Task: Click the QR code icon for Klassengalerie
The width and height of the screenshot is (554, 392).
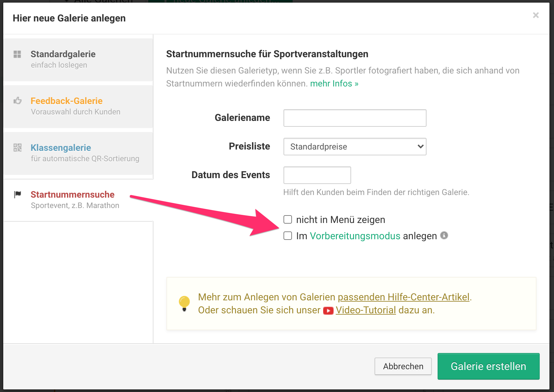Action: click(x=18, y=148)
